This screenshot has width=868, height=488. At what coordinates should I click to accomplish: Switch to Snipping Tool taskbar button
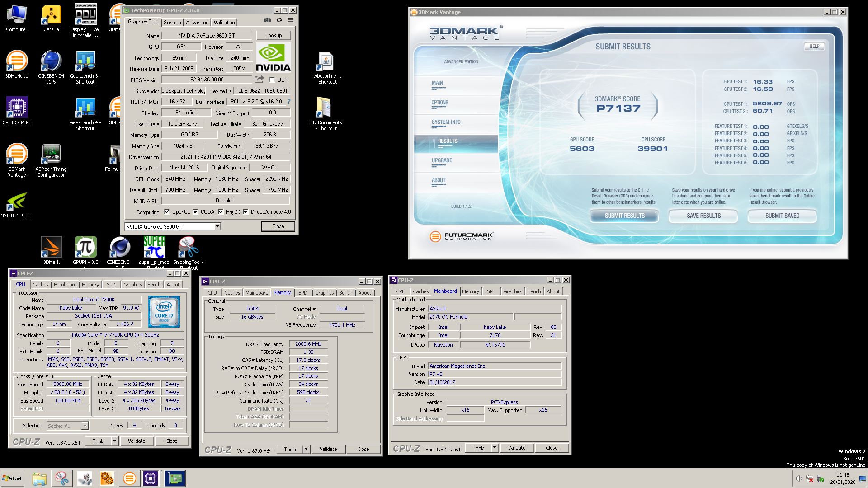pos(62,478)
